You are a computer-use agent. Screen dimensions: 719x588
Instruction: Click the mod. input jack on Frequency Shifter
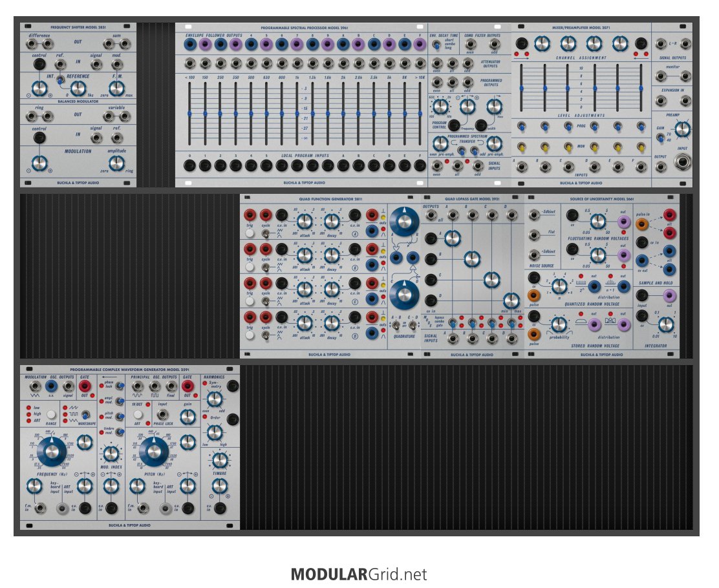point(117,64)
